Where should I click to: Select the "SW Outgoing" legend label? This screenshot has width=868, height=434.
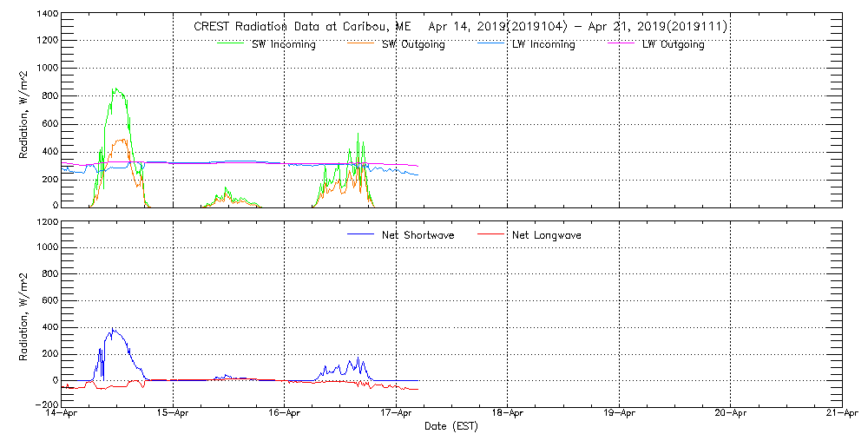pyautogui.click(x=414, y=45)
